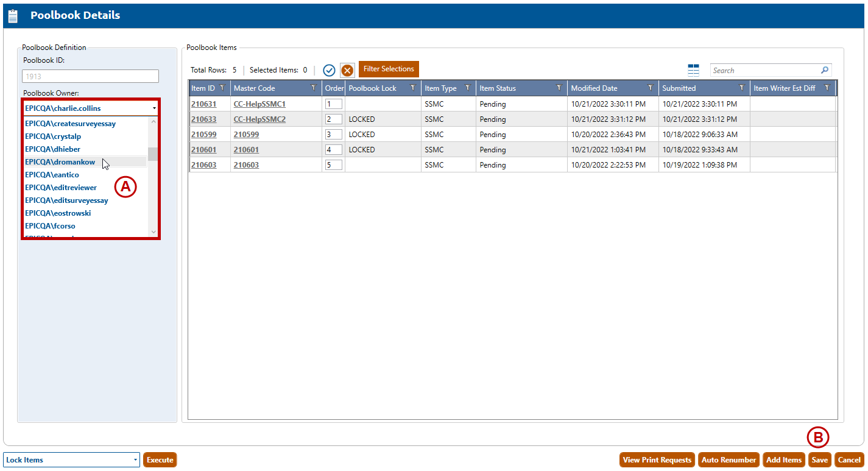Open the Master Code column filter icon
Screen dimensions: 868x471
click(x=314, y=88)
